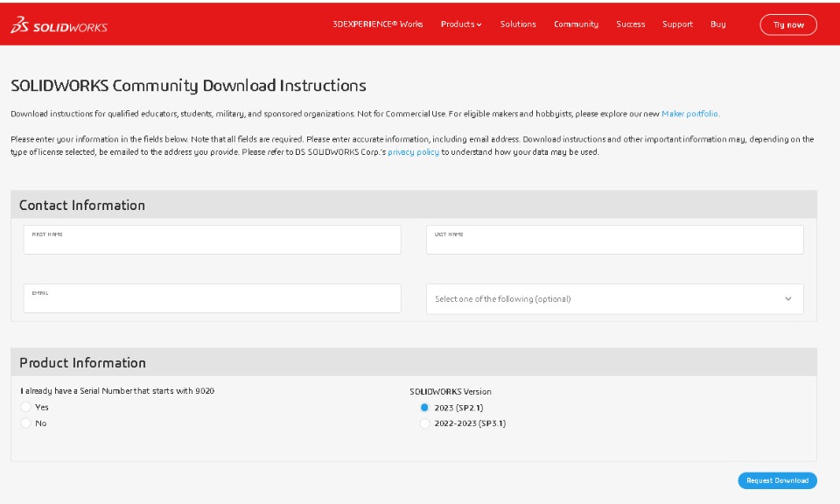Open the Solutions menu item
This screenshot has width=840, height=504.
click(x=518, y=24)
